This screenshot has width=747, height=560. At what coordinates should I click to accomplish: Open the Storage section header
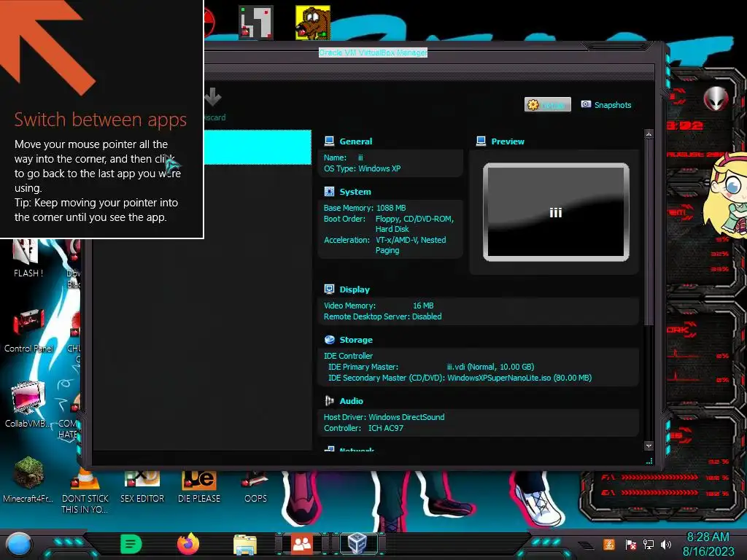coord(356,340)
